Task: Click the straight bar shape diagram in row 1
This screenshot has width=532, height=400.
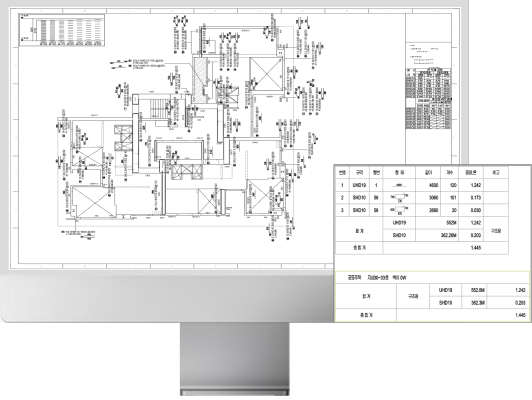Action: [x=399, y=185]
